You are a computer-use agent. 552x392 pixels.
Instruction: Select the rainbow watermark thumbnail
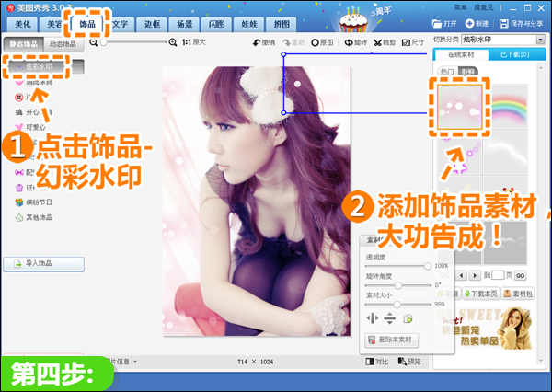click(509, 107)
